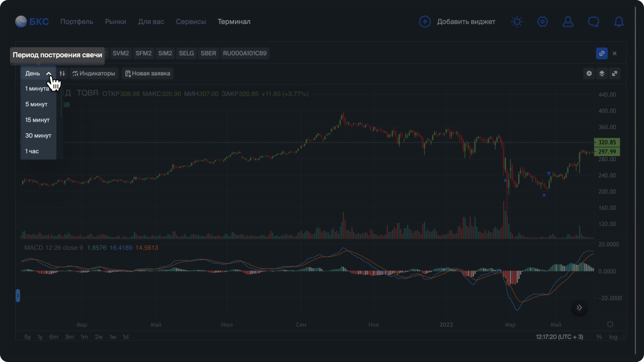Screen dimensions: 644x362
Task: Toggle light theme with sun icon
Action: [x=517, y=22]
